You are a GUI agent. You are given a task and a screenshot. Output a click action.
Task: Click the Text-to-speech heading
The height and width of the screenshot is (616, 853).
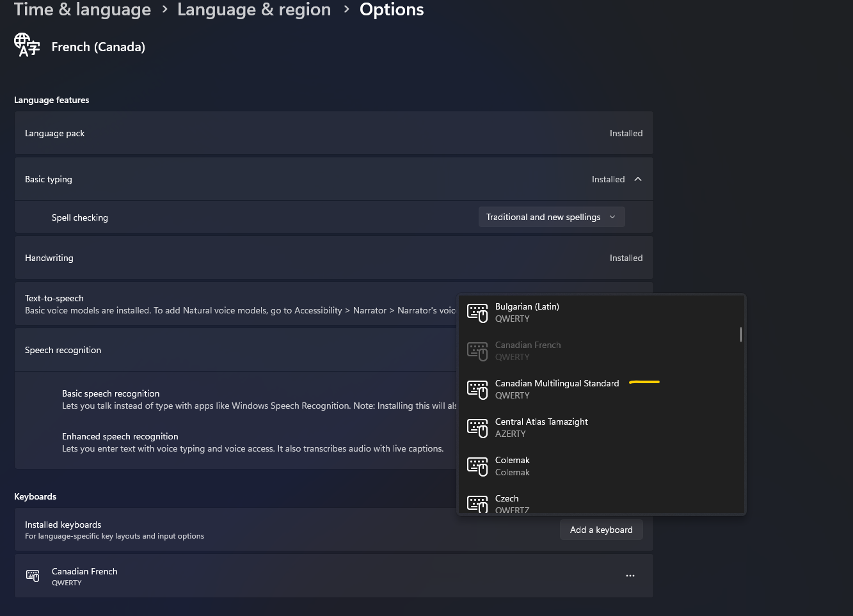(x=54, y=298)
